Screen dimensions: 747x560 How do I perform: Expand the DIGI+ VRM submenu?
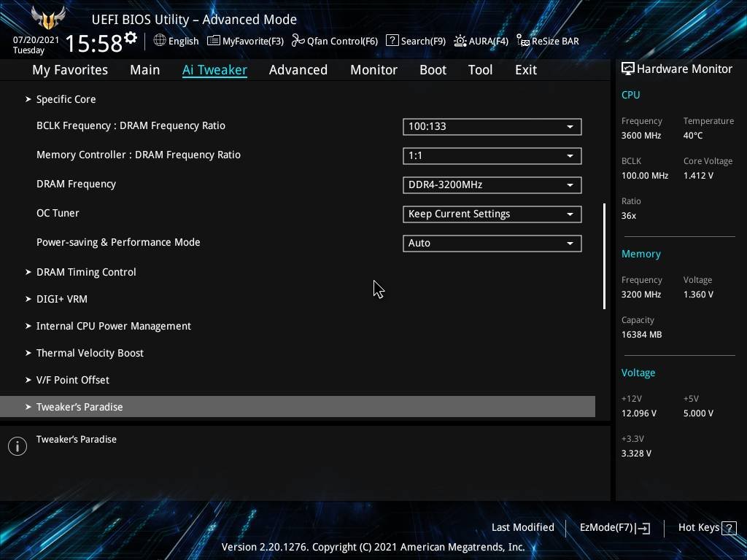point(62,299)
